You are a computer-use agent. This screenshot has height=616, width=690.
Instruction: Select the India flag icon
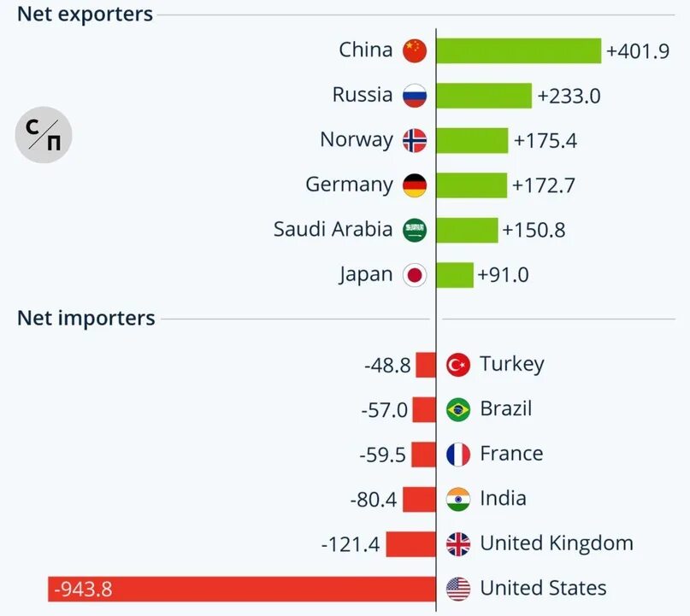coord(458,499)
